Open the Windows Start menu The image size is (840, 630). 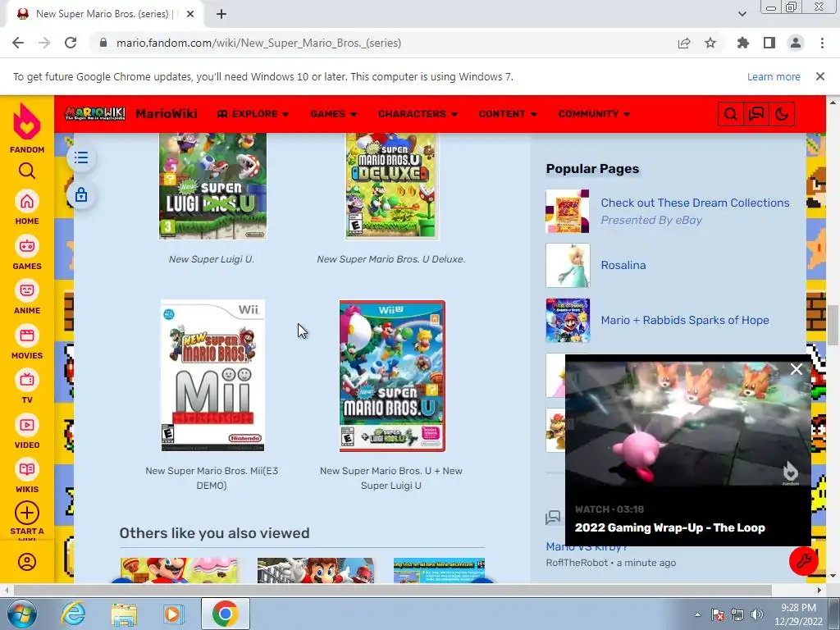(21, 614)
